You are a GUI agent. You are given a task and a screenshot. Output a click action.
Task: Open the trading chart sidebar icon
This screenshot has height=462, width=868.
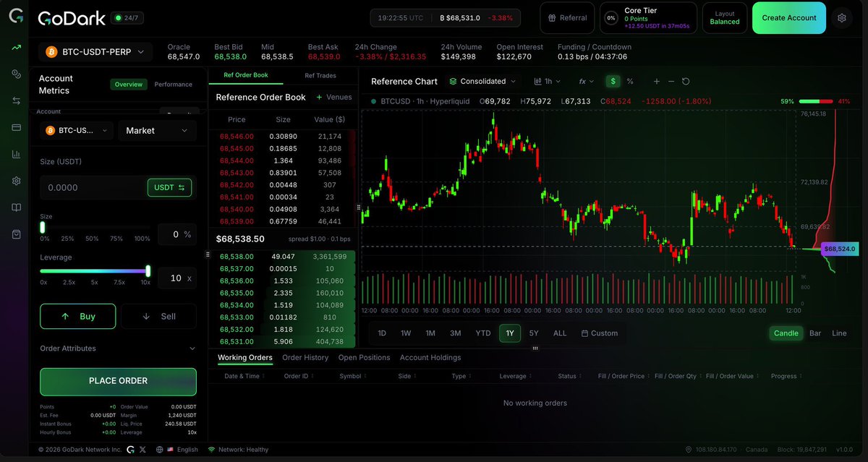click(16, 48)
